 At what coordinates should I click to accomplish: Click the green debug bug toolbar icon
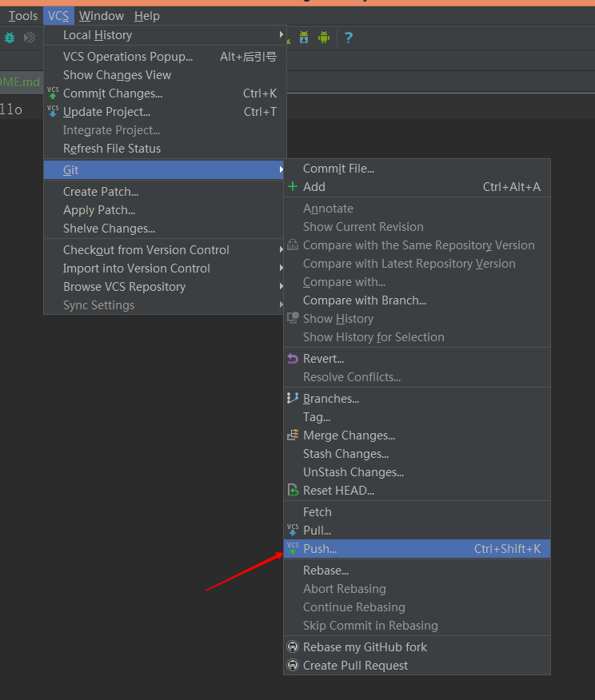(10, 38)
